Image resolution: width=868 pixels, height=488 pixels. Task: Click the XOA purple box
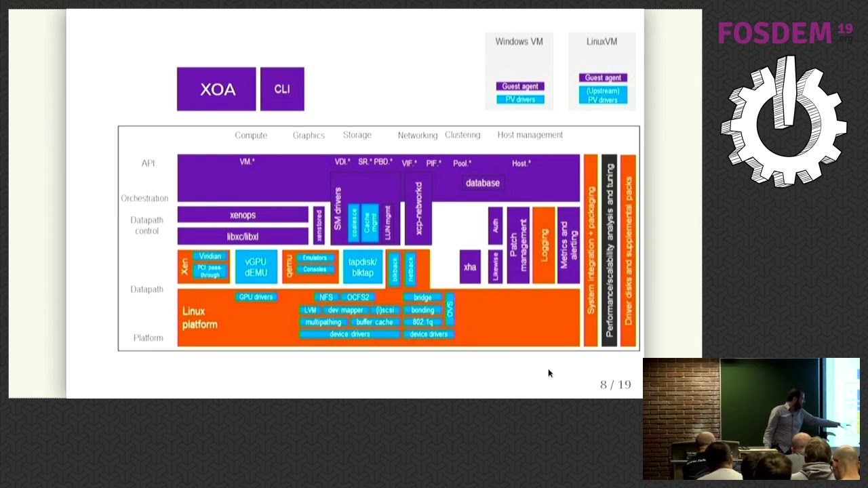216,89
